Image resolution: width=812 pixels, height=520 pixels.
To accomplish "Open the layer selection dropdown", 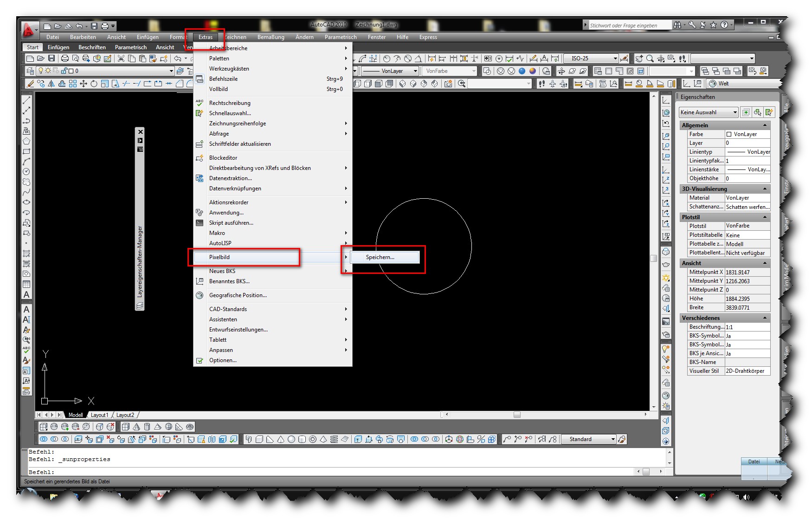I will pos(171,71).
